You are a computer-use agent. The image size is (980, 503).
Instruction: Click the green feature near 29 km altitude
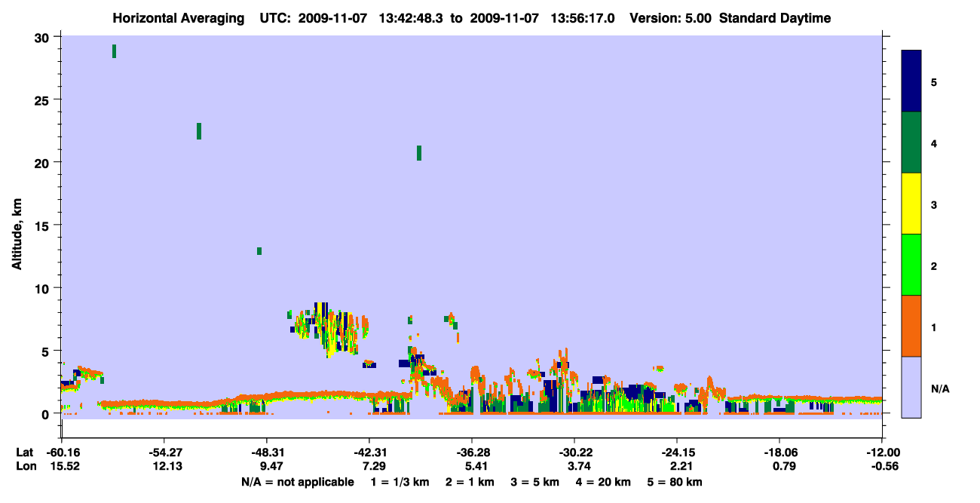point(114,51)
